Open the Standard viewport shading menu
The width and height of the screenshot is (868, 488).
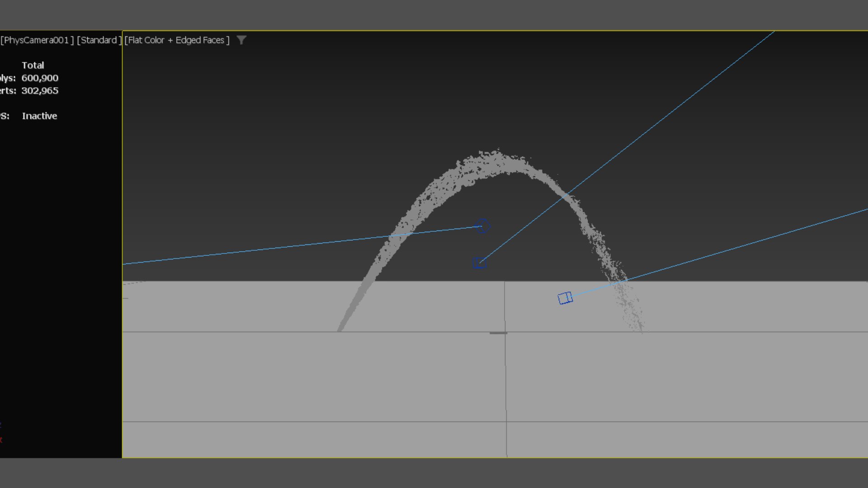point(99,40)
